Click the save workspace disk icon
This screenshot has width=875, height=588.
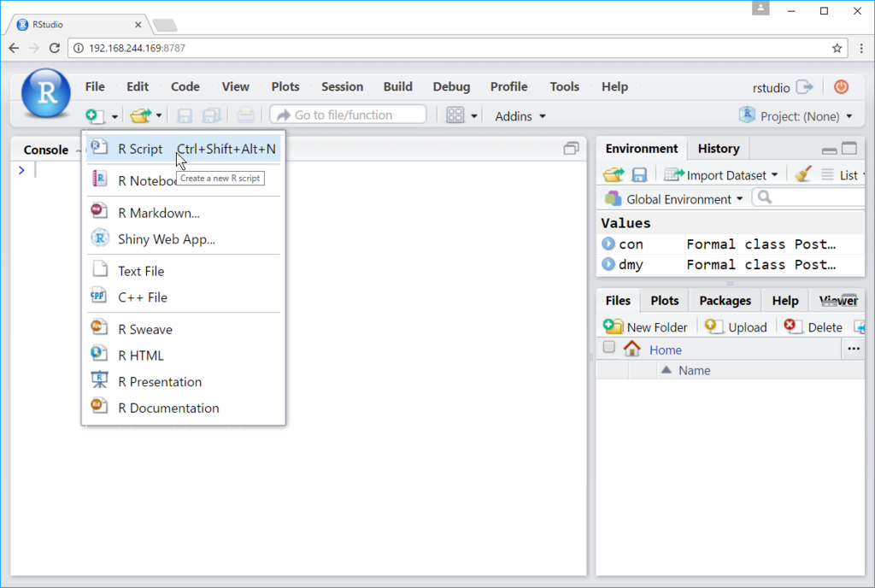click(639, 174)
